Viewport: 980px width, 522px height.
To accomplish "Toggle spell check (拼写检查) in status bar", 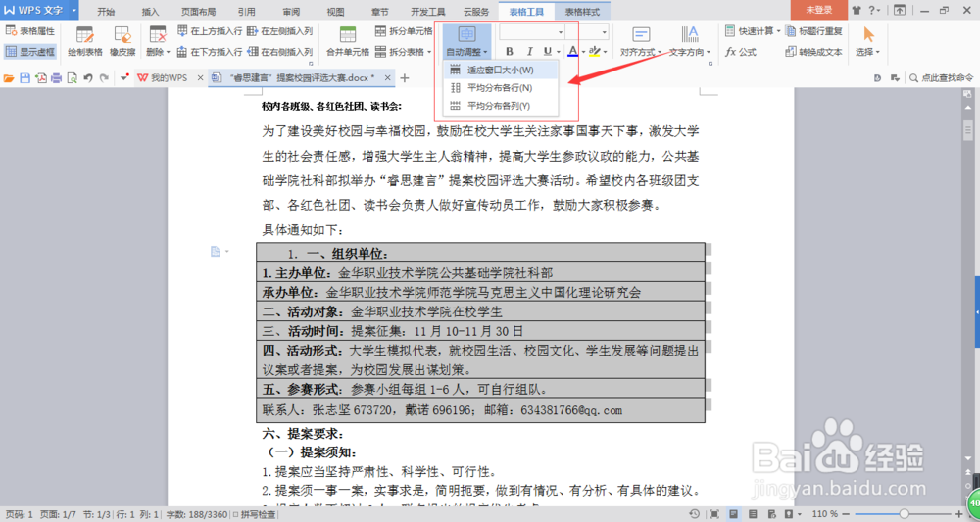I will click(254, 514).
